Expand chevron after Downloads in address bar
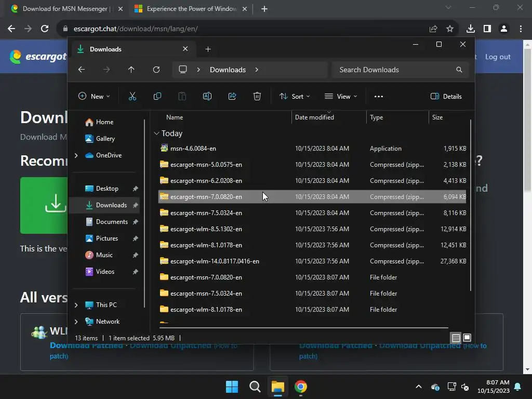This screenshot has height=399, width=532. tap(257, 70)
